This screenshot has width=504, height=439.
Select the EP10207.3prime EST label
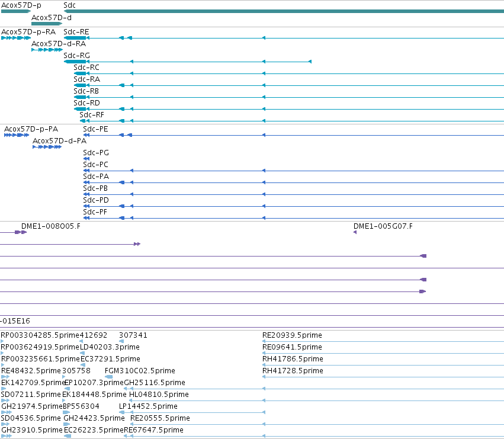point(94,383)
